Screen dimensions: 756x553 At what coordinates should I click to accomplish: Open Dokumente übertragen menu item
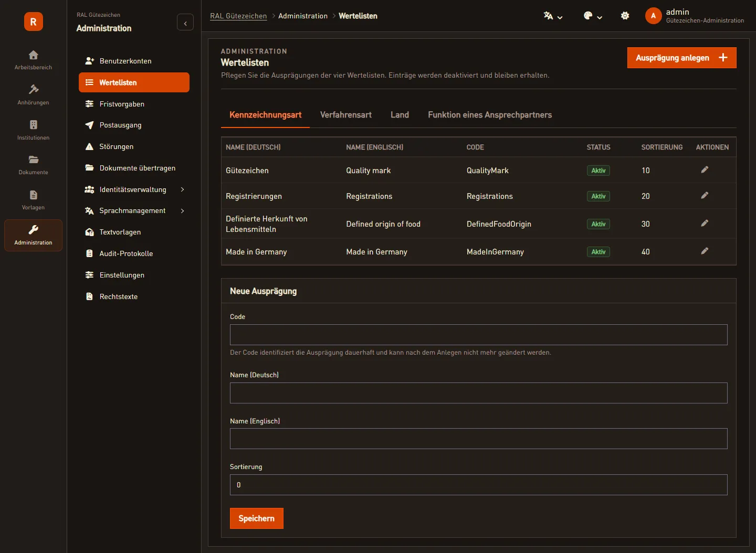[x=134, y=168]
